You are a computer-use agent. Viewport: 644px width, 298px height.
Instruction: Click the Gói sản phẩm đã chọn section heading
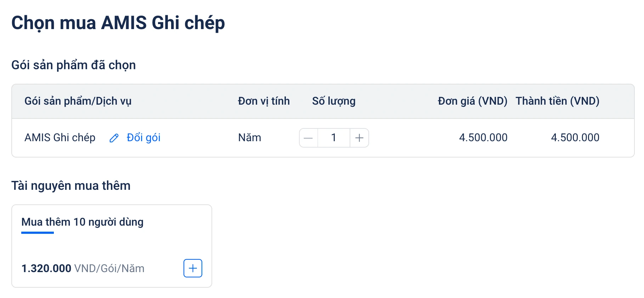coord(73,65)
